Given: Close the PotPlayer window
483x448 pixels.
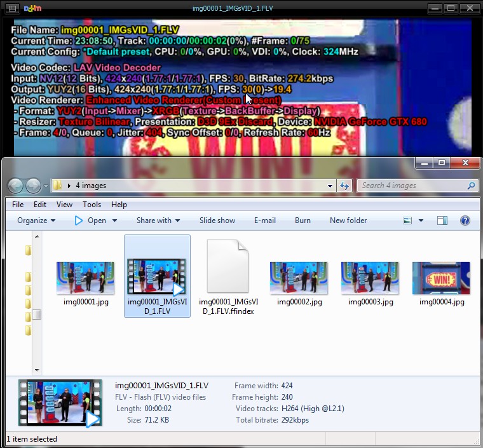Looking at the screenshot, I should click(470, 8).
